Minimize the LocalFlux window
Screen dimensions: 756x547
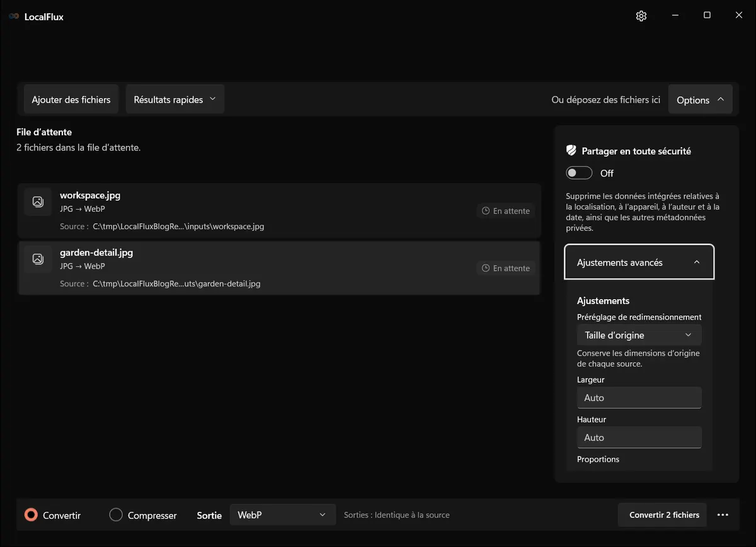(x=675, y=16)
